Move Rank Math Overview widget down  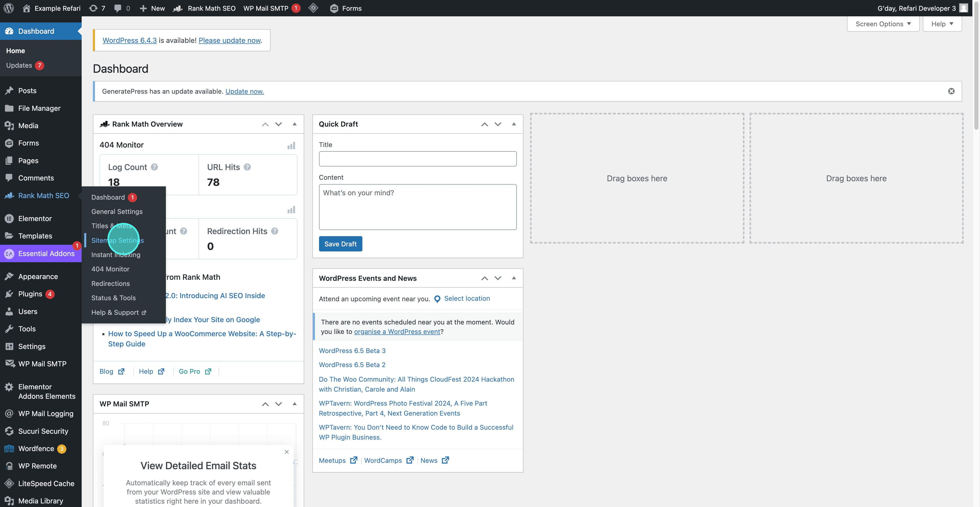pyautogui.click(x=278, y=124)
